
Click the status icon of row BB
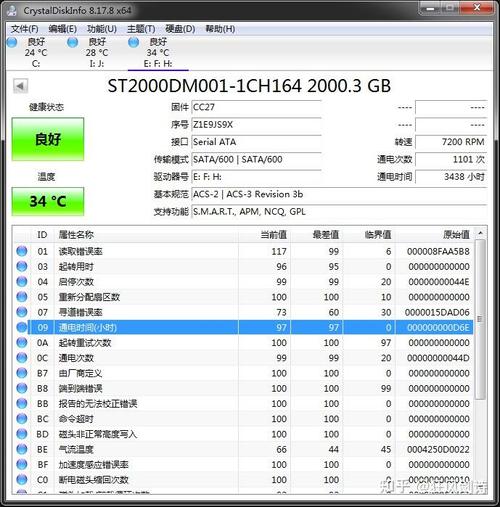[22, 403]
